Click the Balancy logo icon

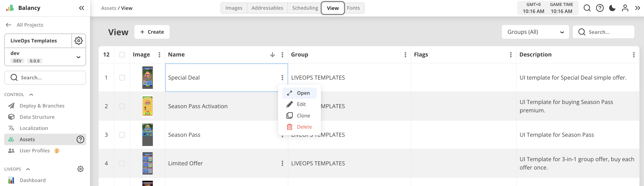10,8
